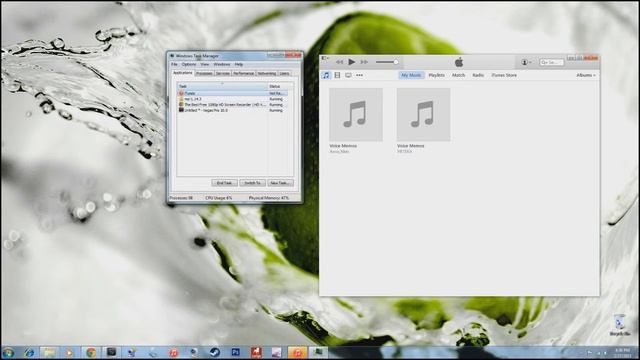The width and height of the screenshot is (640, 360).
Task: Click the highlighted orange iTunes taskbar button
Action: coord(297,353)
